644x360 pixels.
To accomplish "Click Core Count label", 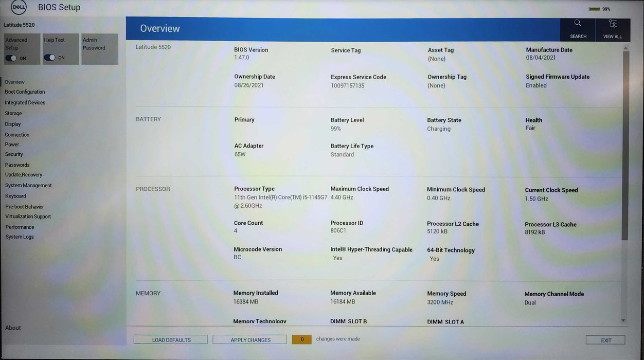I will [248, 223].
